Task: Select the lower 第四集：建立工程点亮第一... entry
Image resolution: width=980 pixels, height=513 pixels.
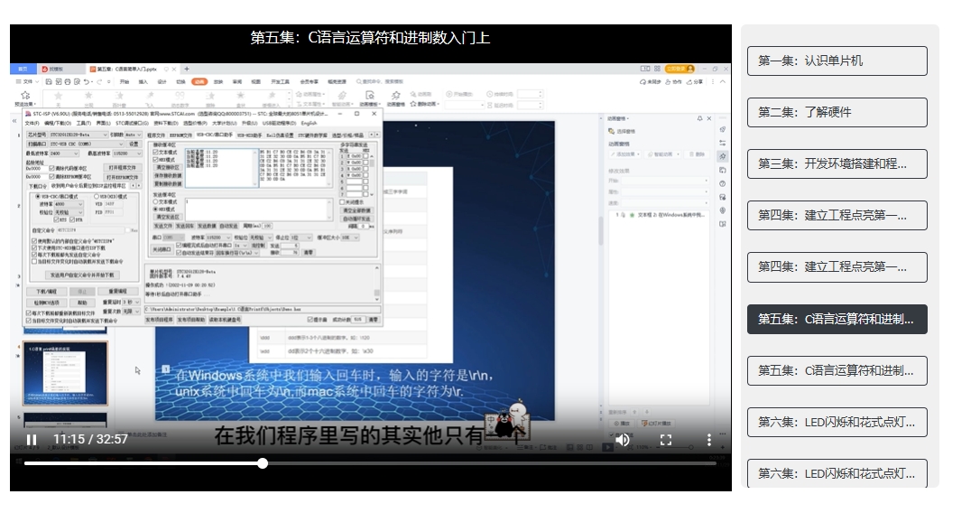Action: [837, 267]
